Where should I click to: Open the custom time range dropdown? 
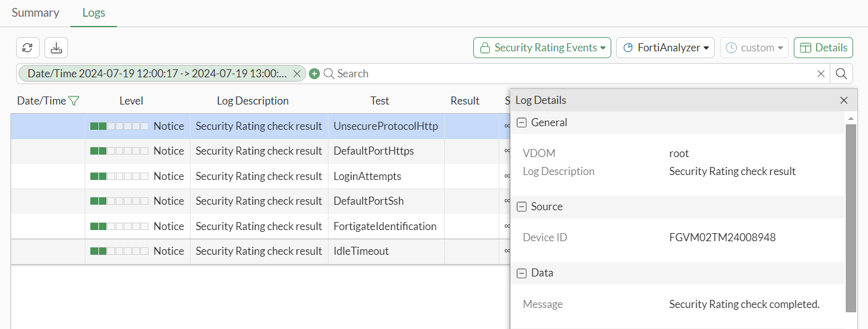[754, 48]
